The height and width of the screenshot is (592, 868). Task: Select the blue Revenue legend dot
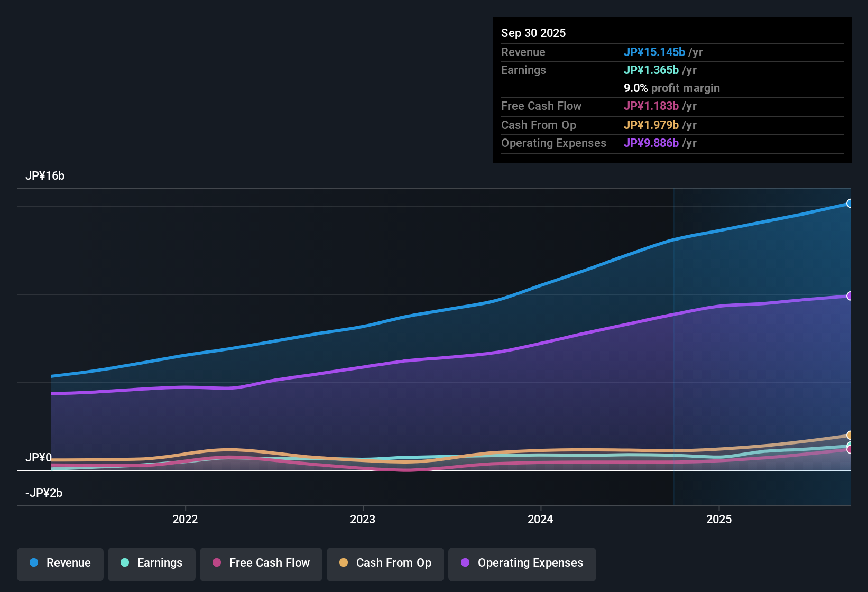33,563
